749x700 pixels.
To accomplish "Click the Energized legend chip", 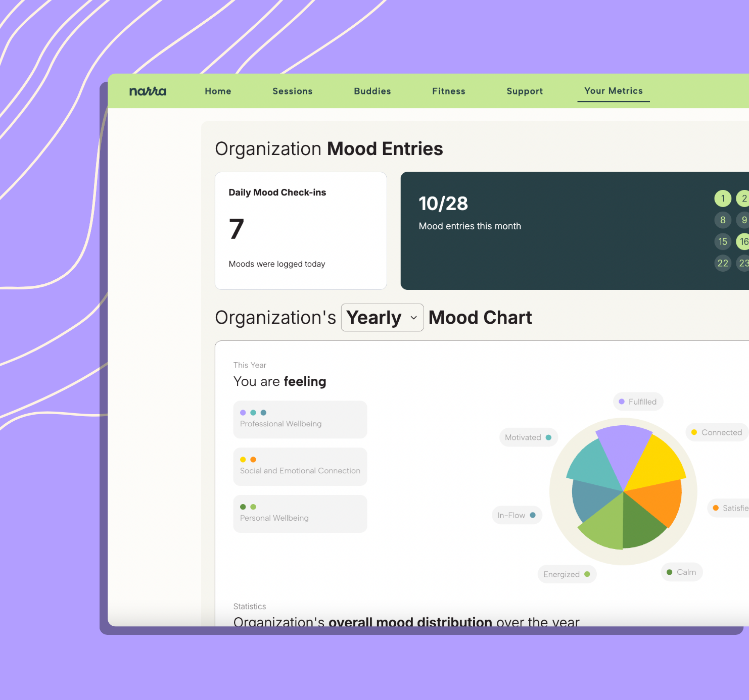I will 567,574.
